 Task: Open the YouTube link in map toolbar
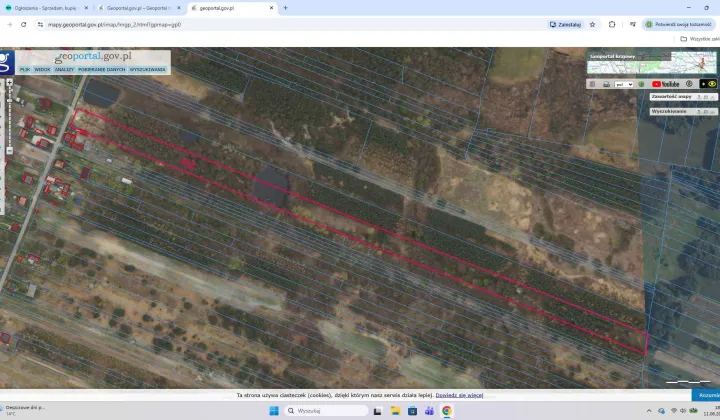pyautogui.click(x=665, y=84)
